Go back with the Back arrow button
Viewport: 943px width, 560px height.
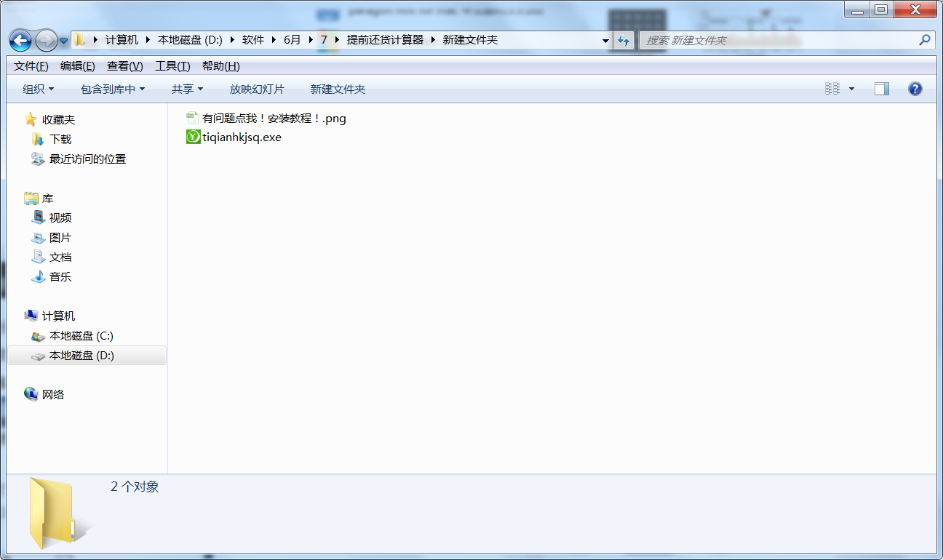tap(20, 40)
